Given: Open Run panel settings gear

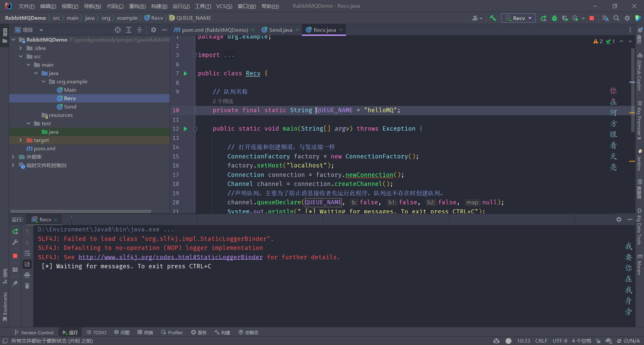Looking at the screenshot, I should click(x=619, y=219).
